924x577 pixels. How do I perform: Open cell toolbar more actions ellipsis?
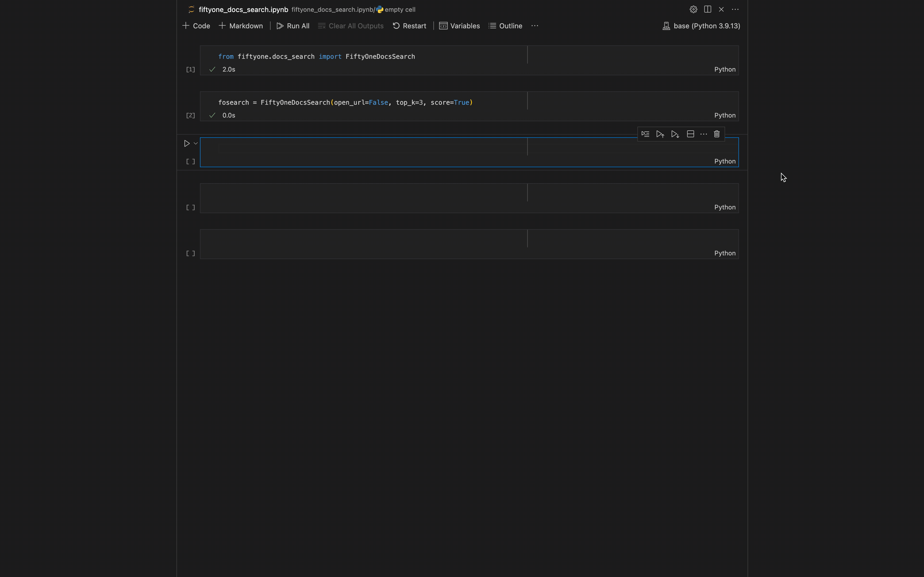[x=704, y=134]
